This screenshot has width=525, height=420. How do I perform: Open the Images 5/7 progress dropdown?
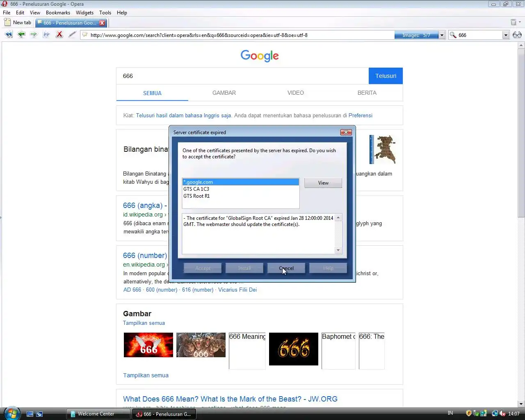pyautogui.click(x=442, y=35)
